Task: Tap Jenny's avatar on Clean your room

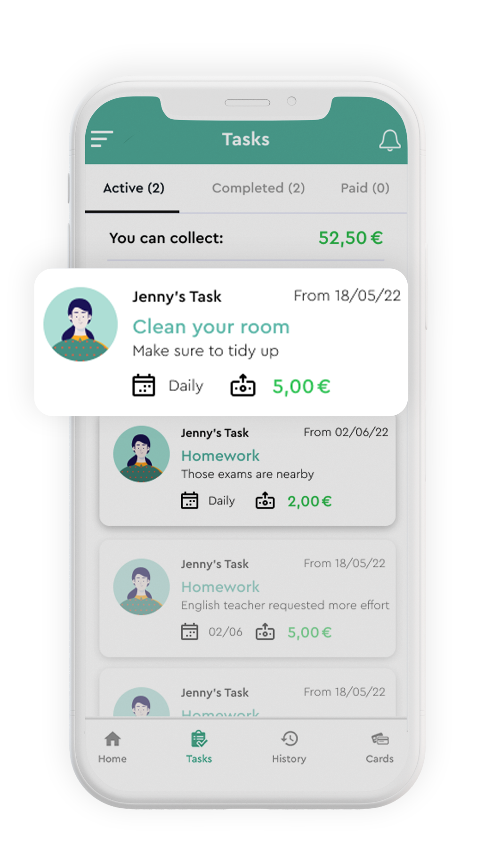Action: [x=81, y=324]
